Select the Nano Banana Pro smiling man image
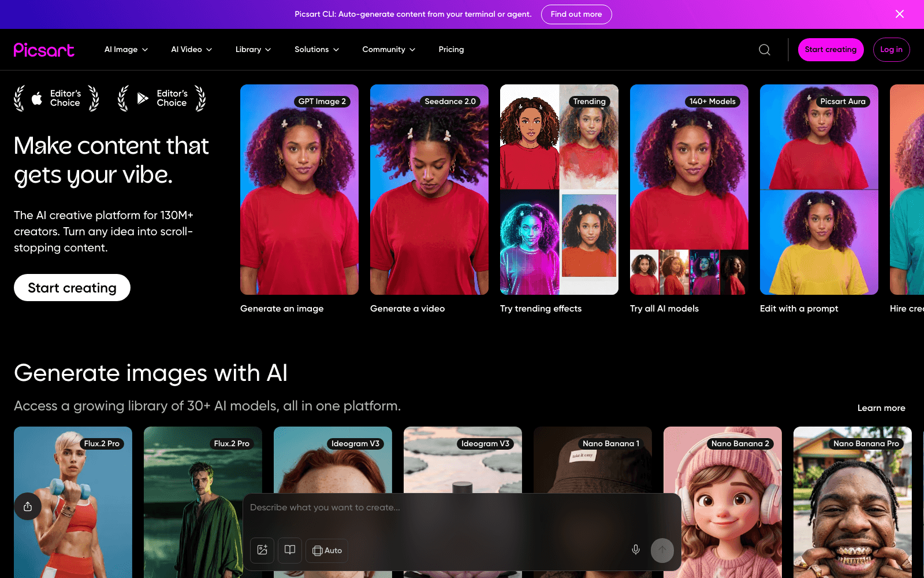 tap(852, 502)
